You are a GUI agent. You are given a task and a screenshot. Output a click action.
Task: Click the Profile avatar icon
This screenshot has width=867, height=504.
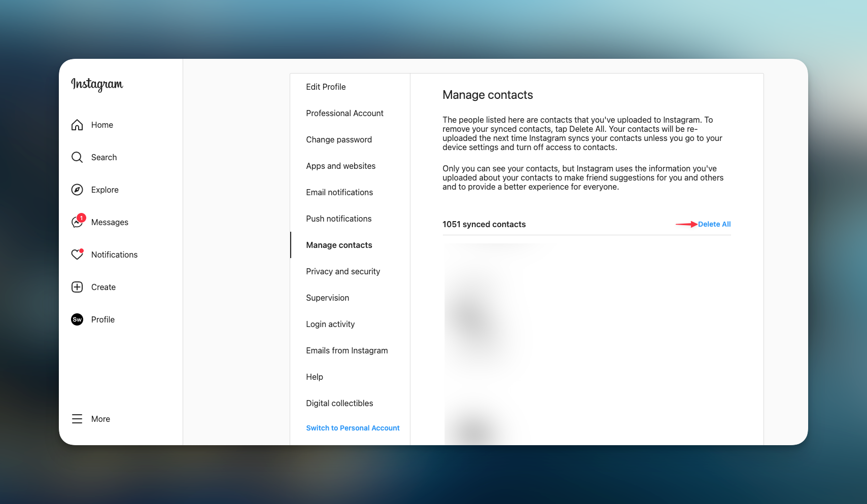click(x=77, y=319)
